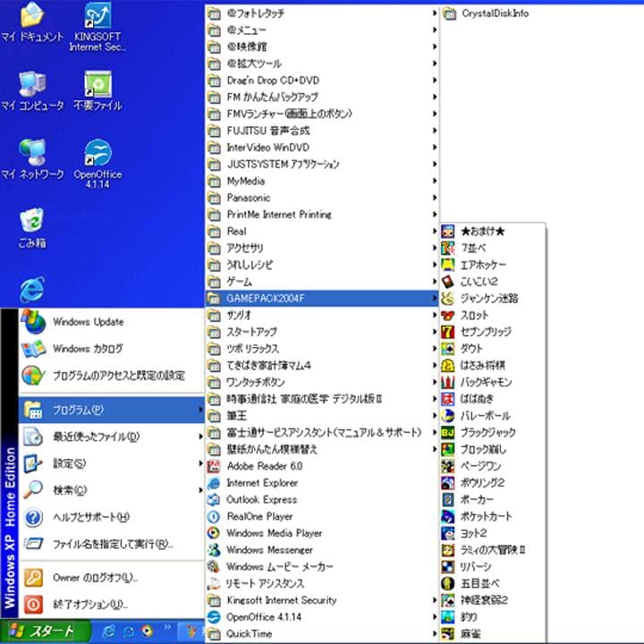Launch the ブロック崩し game
644x644 pixels.
tap(493, 449)
